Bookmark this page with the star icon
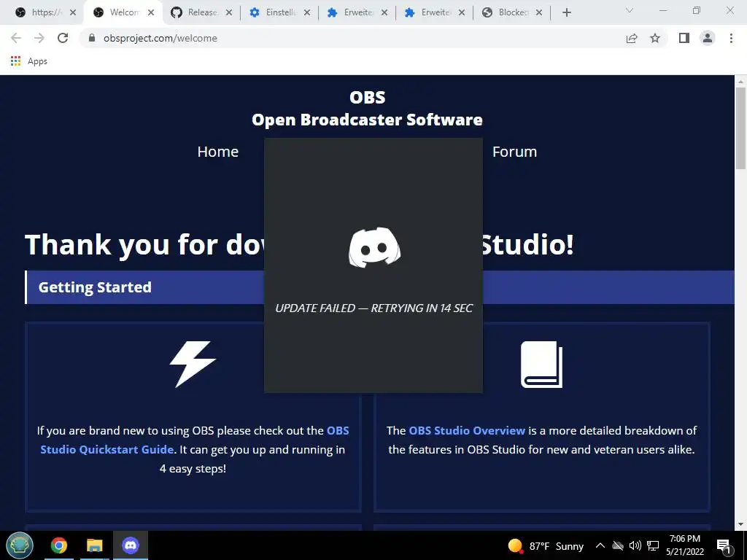 point(655,38)
